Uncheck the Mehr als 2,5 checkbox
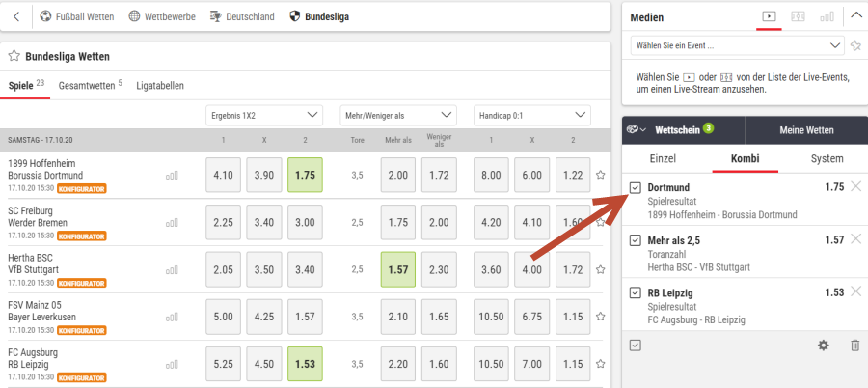Viewport: 868px width, 388px height. coord(636,240)
